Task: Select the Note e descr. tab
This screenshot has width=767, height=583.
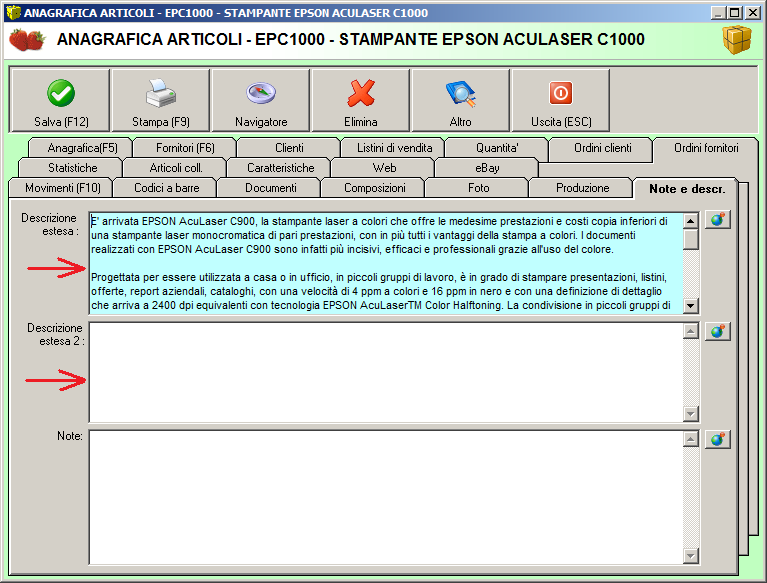Action: coord(686,189)
